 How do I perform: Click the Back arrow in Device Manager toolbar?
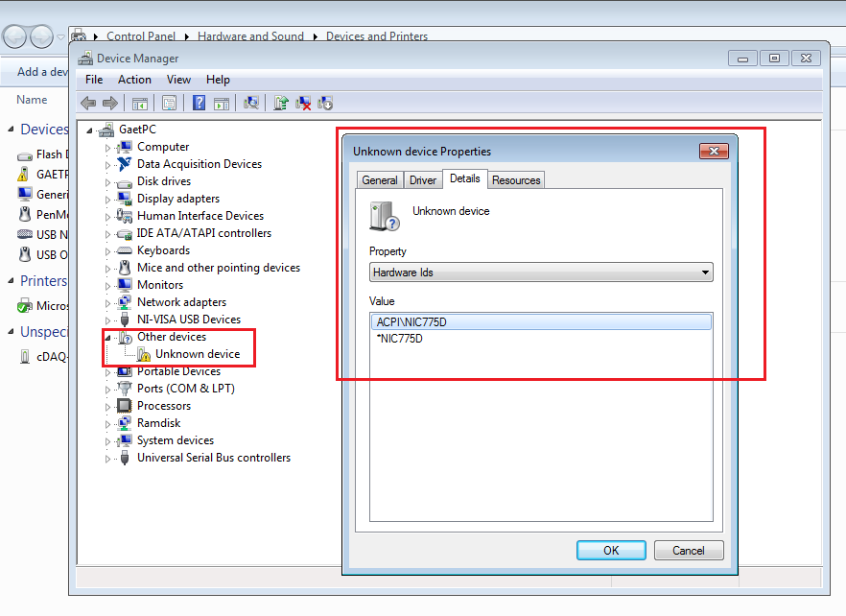pos(88,103)
